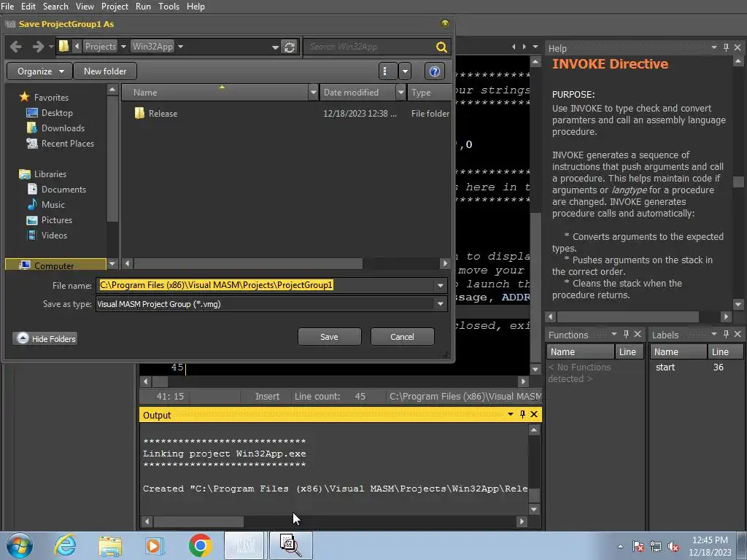Open the Project menu
The image size is (747, 560).
[x=115, y=6]
